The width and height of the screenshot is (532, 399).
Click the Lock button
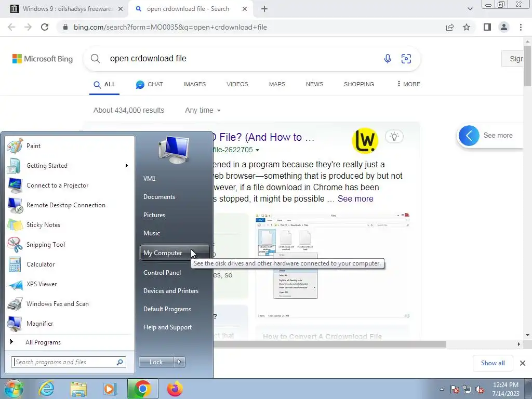156,362
